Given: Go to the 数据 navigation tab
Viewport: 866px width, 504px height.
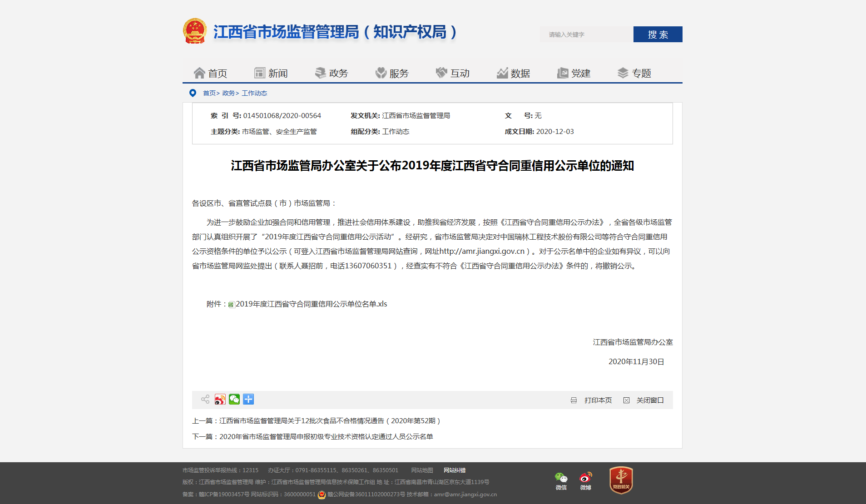Looking at the screenshot, I should click(513, 73).
